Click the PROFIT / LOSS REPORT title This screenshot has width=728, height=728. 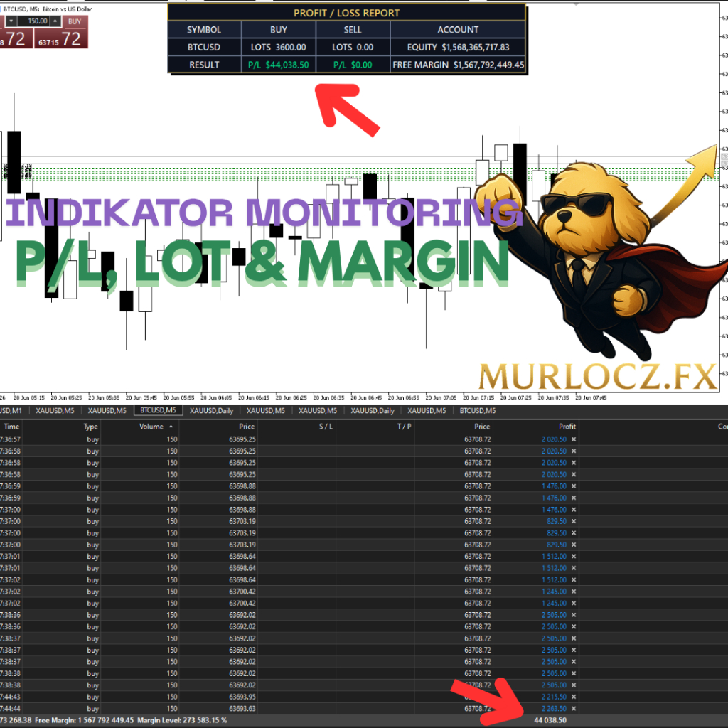(x=346, y=13)
